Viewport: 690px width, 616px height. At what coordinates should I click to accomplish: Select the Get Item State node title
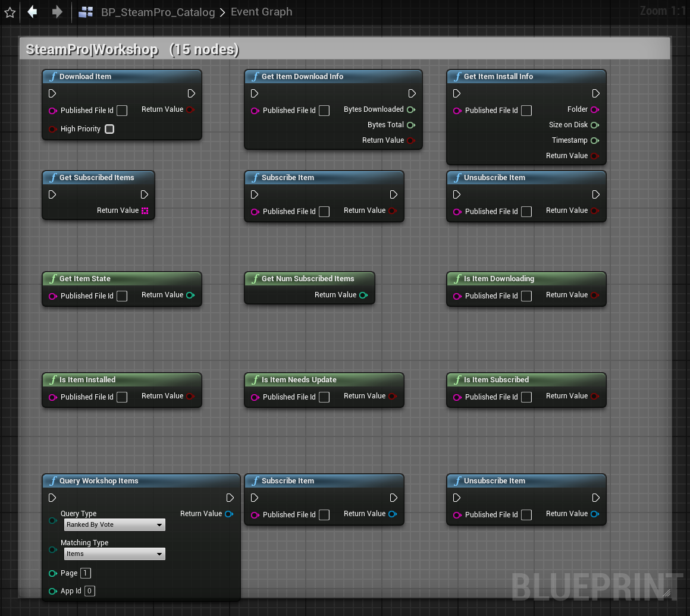click(x=85, y=279)
